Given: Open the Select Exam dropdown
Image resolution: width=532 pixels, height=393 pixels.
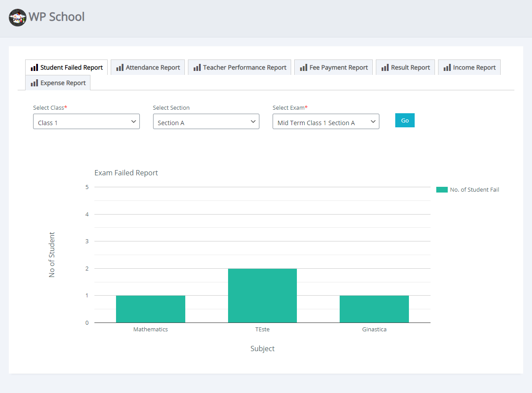Looking at the screenshot, I should (326, 122).
